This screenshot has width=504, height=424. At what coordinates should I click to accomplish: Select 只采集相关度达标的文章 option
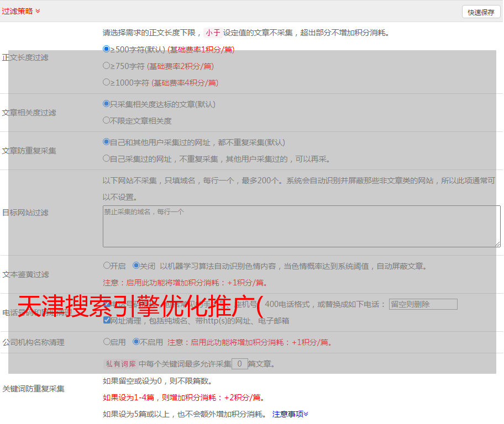pos(107,103)
